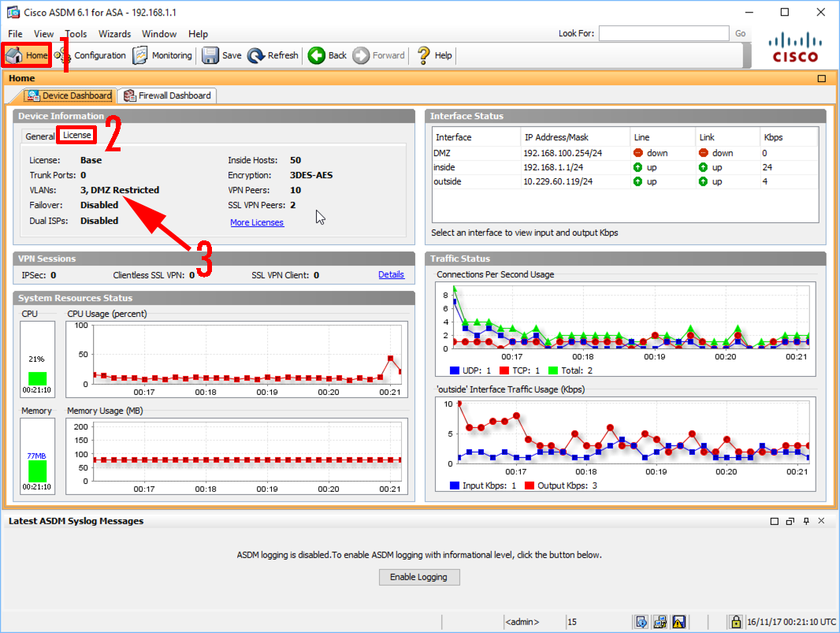Click the Interface column header
Screen dimensions: 840x633
(x=476, y=137)
